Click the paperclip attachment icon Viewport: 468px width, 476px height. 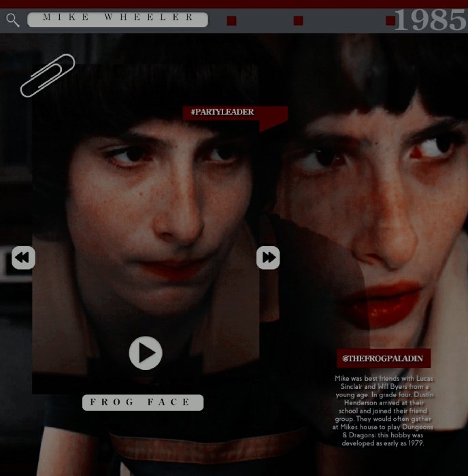pos(48,75)
